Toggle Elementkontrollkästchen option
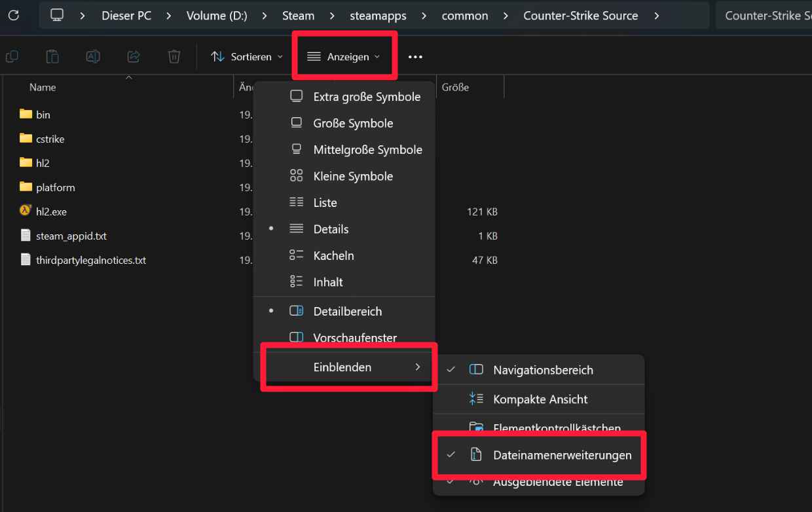Viewport: 812px width, 512px height. [x=539, y=427]
